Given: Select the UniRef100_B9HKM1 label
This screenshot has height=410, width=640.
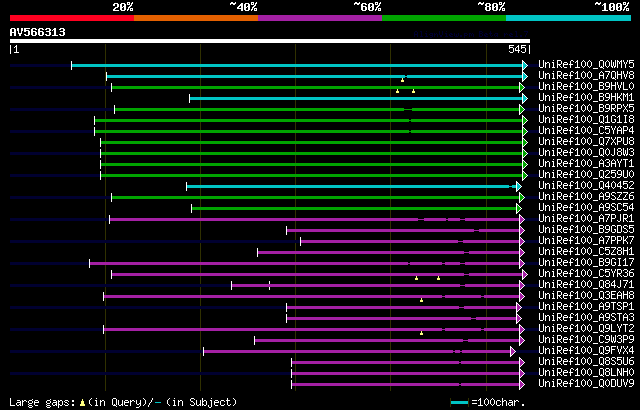Looking at the screenshot, I should [x=586, y=98].
